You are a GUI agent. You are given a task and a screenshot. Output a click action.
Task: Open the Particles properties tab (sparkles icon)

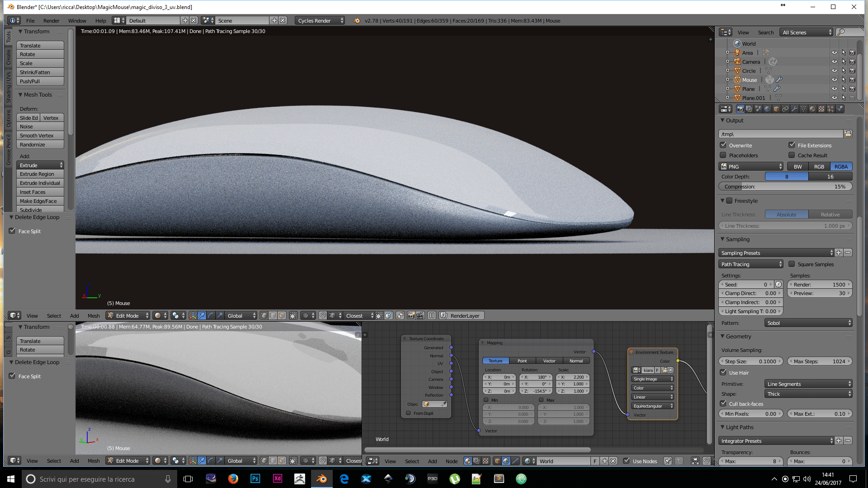830,109
